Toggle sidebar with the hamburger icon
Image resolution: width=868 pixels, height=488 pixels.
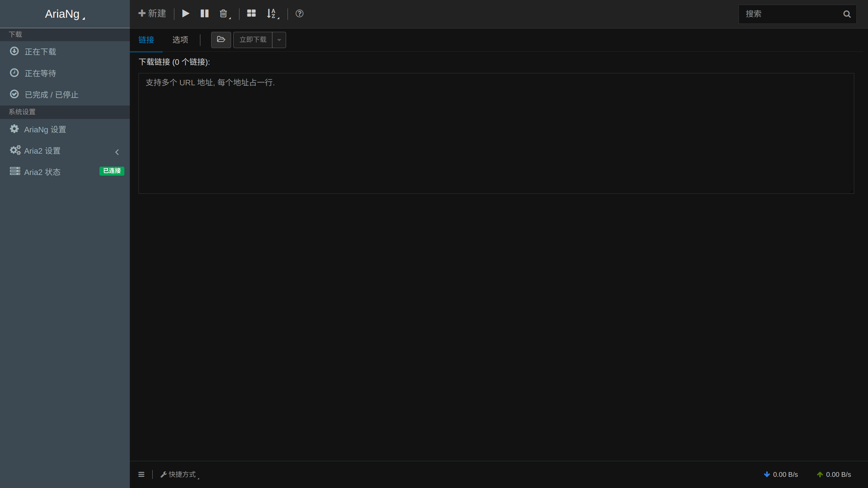pos(141,474)
